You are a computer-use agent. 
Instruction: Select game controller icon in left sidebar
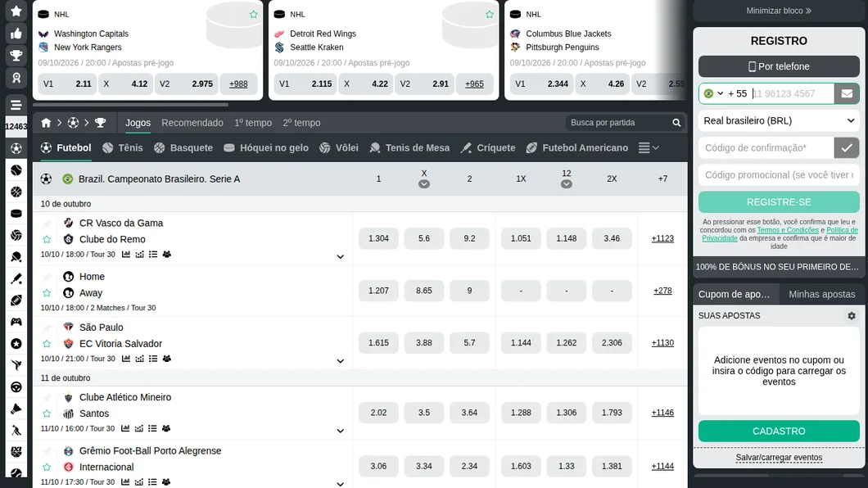point(16,322)
